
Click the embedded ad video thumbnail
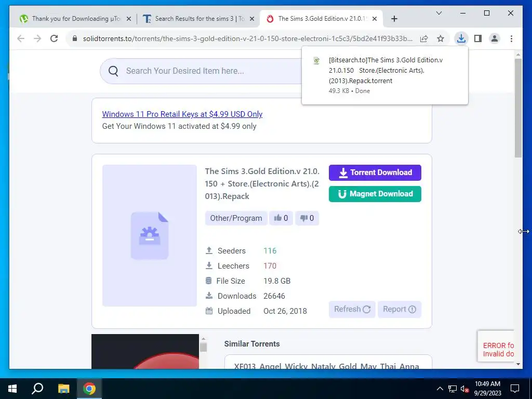point(145,352)
